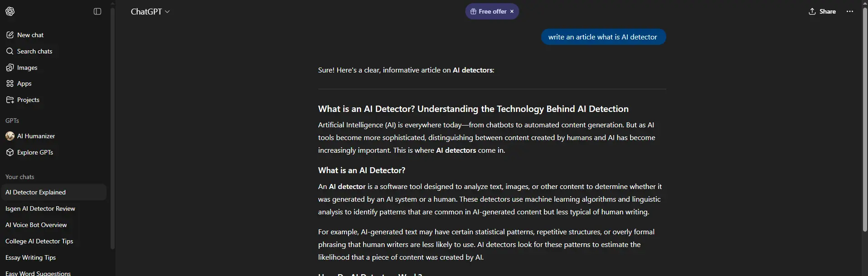Start a New chat

30,35
